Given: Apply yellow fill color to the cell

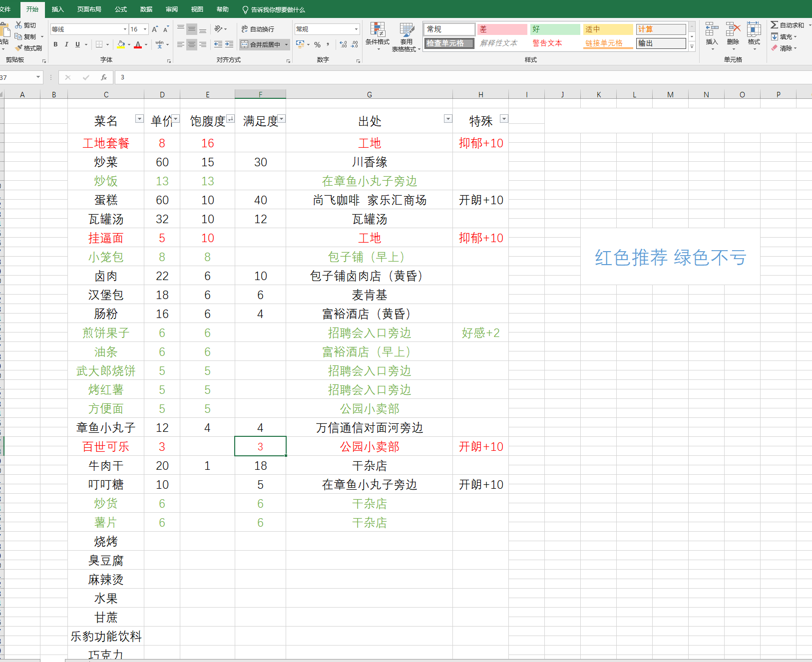Looking at the screenshot, I should (121, 44).
